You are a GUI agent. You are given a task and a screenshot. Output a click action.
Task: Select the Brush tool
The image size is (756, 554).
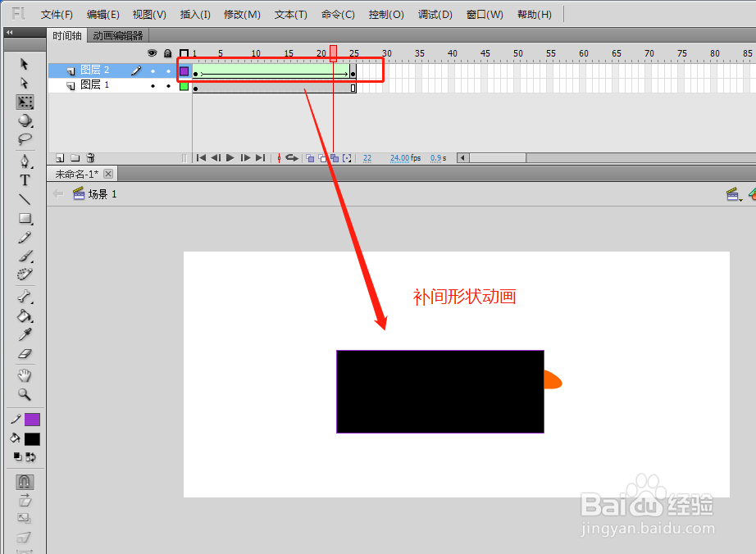(x=25, y=256)
